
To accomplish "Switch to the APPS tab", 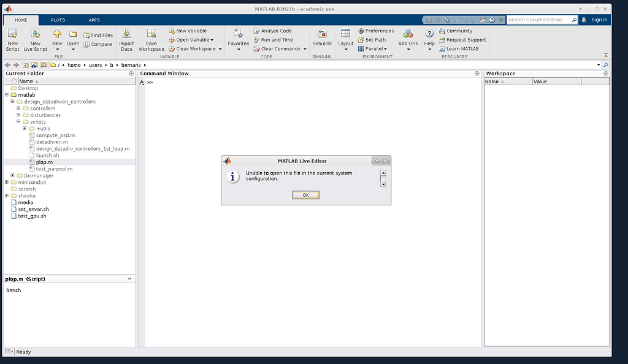I will point(94,20).
